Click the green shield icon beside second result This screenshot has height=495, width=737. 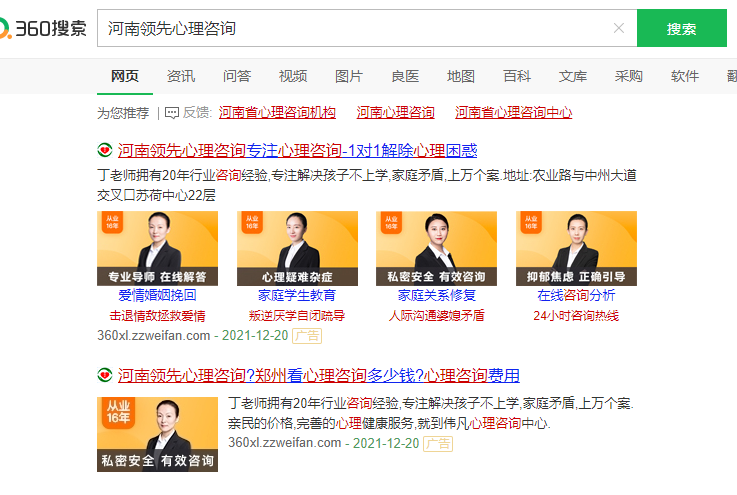point(104,376)
